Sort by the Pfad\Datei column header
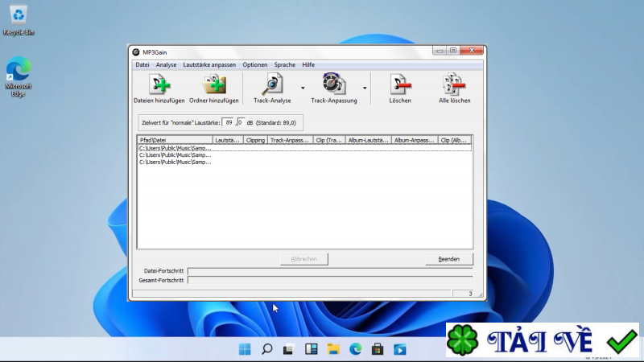 coord(175,140)
